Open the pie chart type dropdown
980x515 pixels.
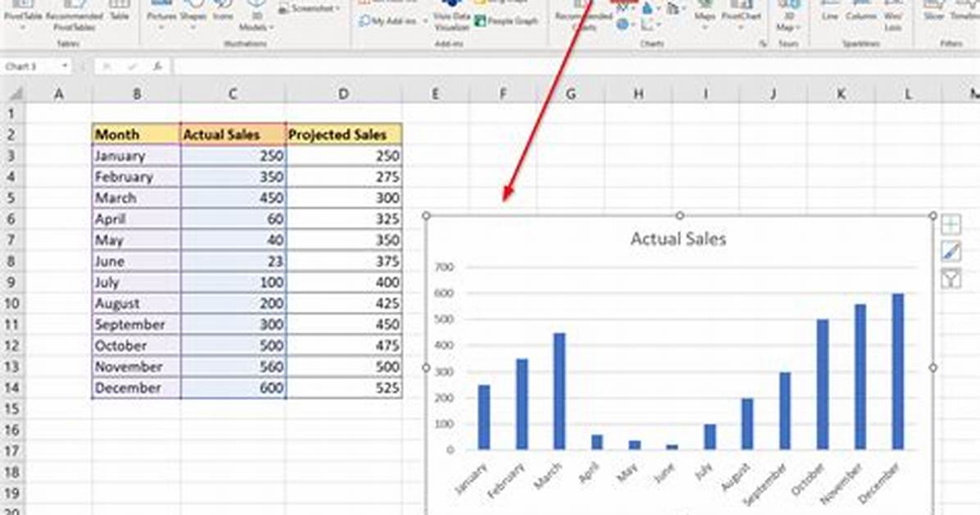point(626,25)
